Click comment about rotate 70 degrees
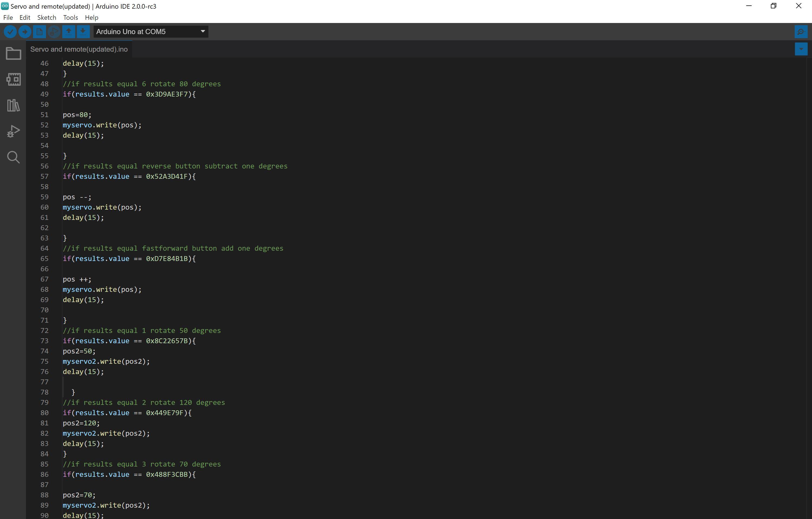This screenshot has width=812, height=519. 142,464
